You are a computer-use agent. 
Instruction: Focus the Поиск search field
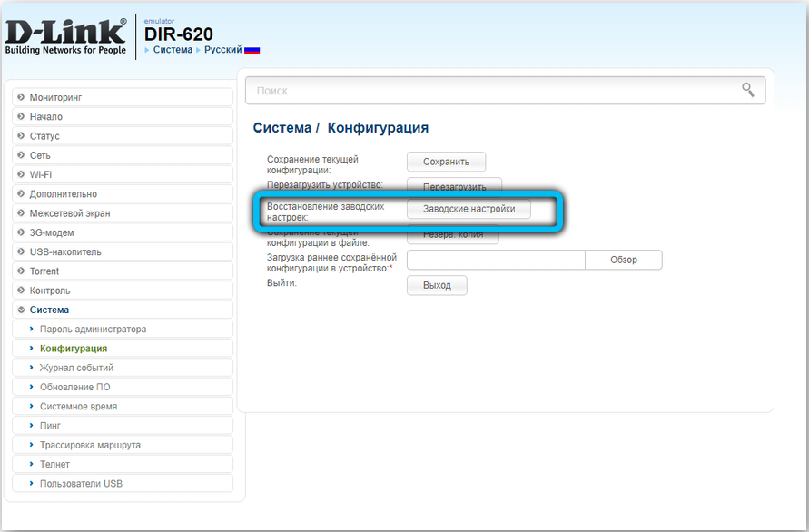[x=505, y=90]
